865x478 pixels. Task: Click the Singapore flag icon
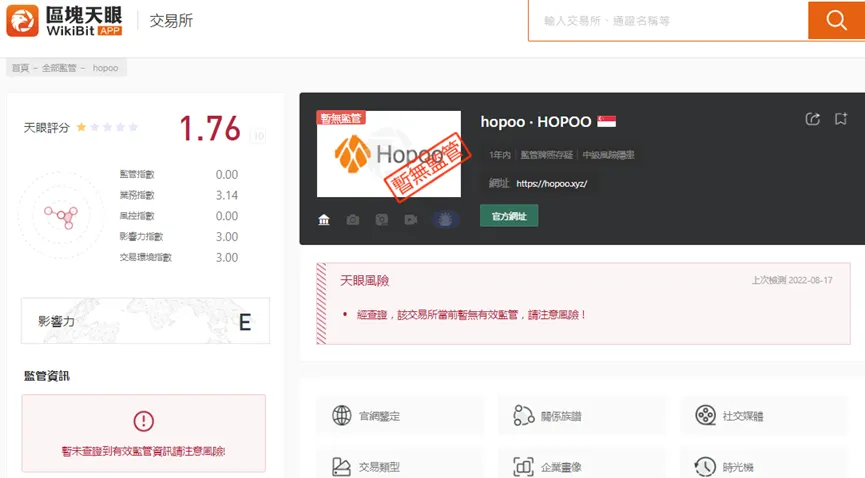click(x=606, y=121)
